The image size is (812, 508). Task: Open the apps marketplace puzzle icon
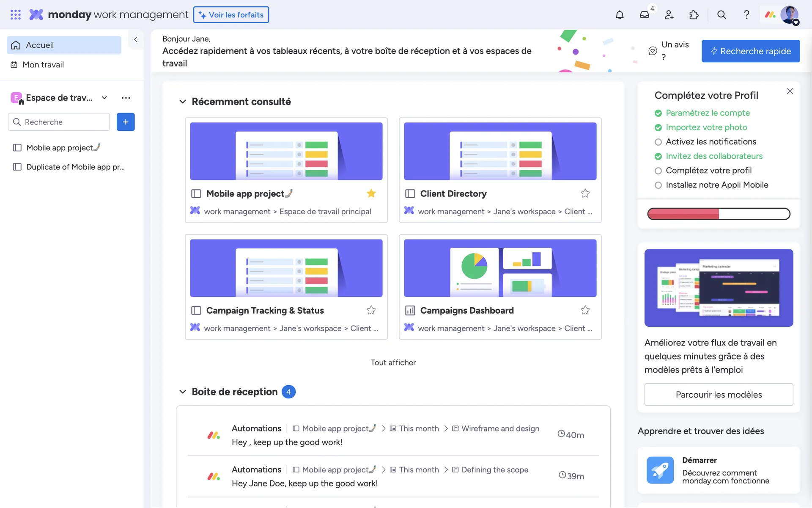tap(694, 15)
